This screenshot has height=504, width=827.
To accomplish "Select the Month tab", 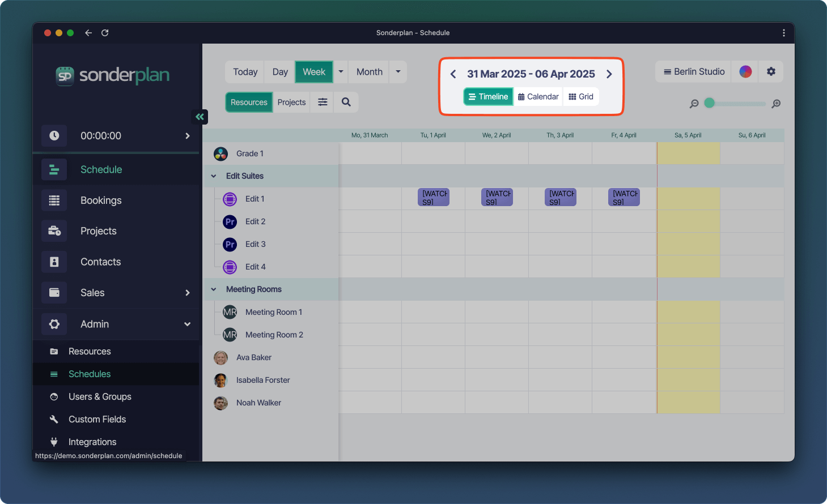I will pos(368,72).
